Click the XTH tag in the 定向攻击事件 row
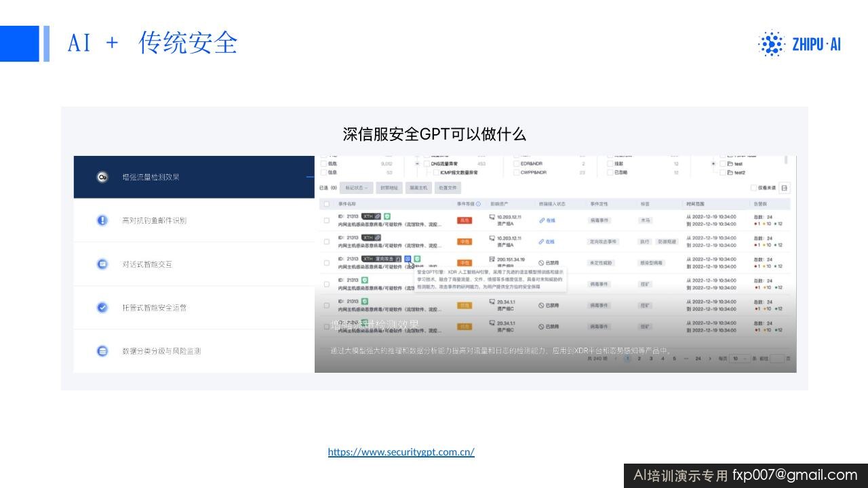The width and height of the screenshot is (868, 488). coord(372,238)
